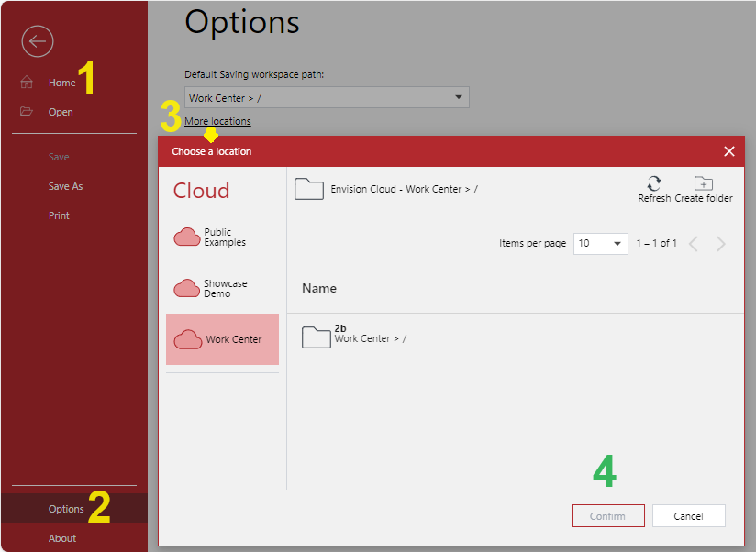Image resolution: width=756 pixels, height=552 pixels.
Task: Expand Default Saving workspace path dropdown
Action: pyautogui.click(x=327, y=97)
